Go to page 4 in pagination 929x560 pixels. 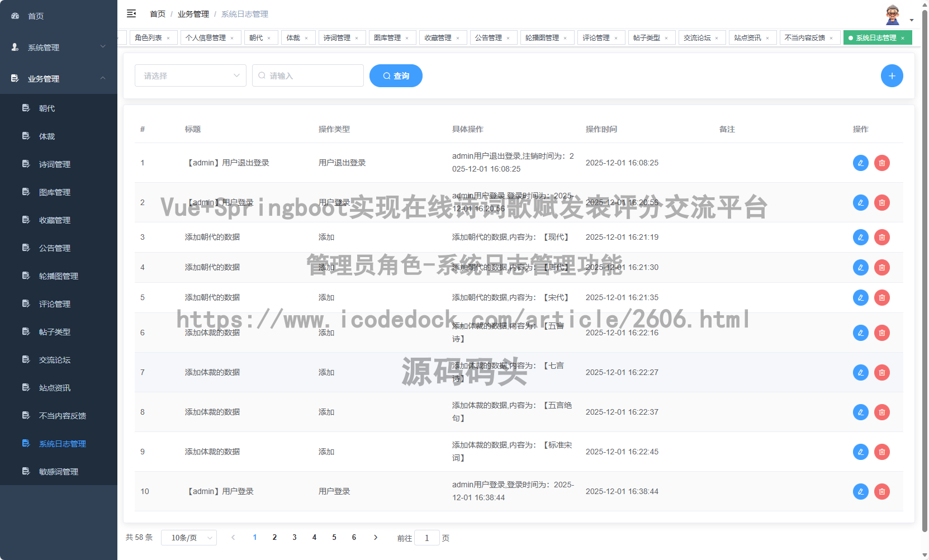click(314, 537)
